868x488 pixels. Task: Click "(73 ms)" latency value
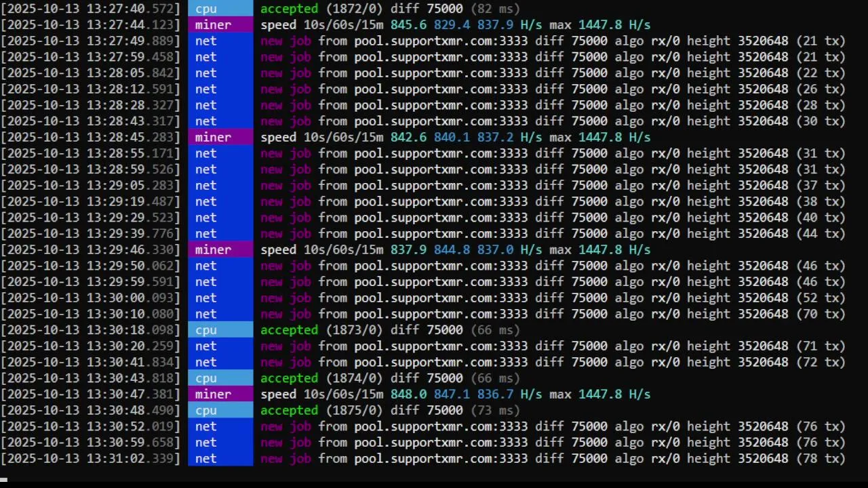pyautogui.click(x=495, y=411)
